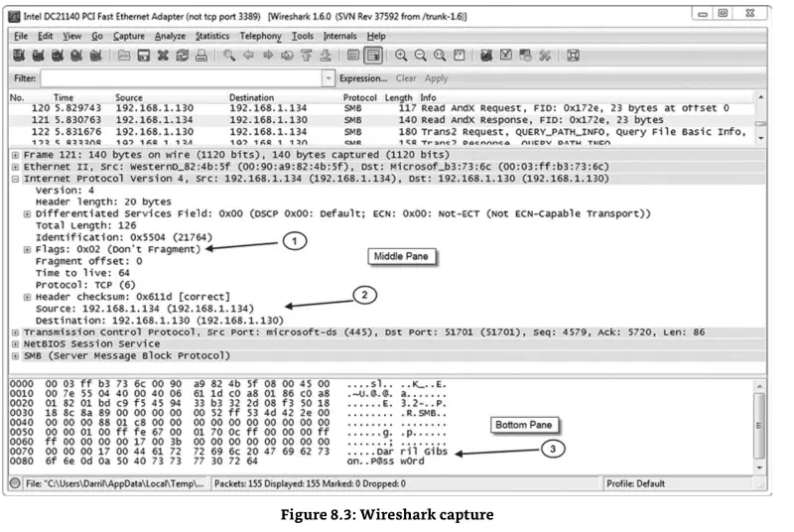794x532 pixels.
Task: Go back in packet history
Action: click(x=248, y=56)
